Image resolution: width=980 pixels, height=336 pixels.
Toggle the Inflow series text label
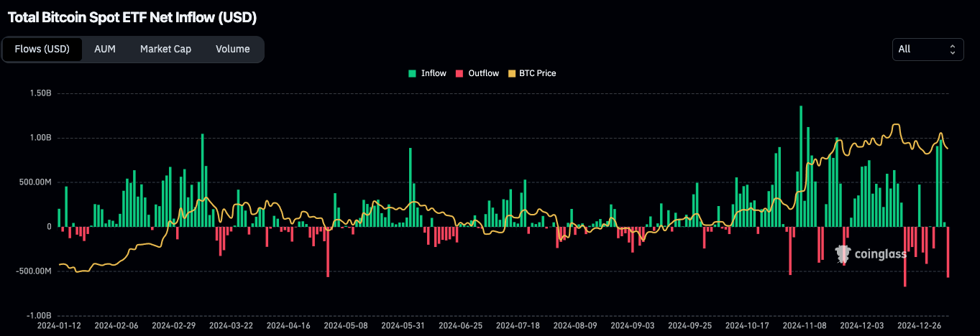(x=434, y=73)
